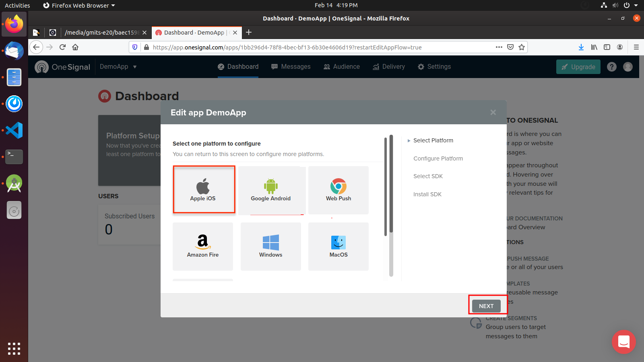Go back in Firefox
The height and width of the screenshot is (362, 644).
(x=36, y=47)
